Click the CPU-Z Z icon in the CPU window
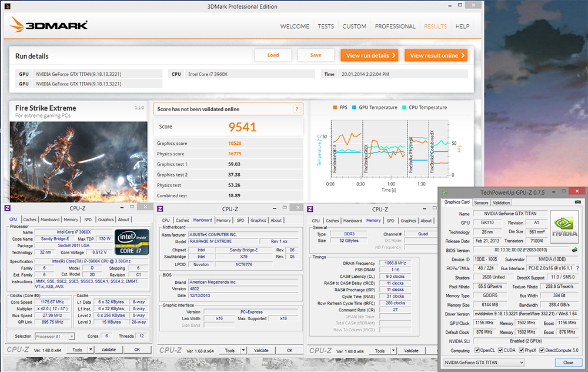This screenshot has height=372, width=588. (8, 208)
